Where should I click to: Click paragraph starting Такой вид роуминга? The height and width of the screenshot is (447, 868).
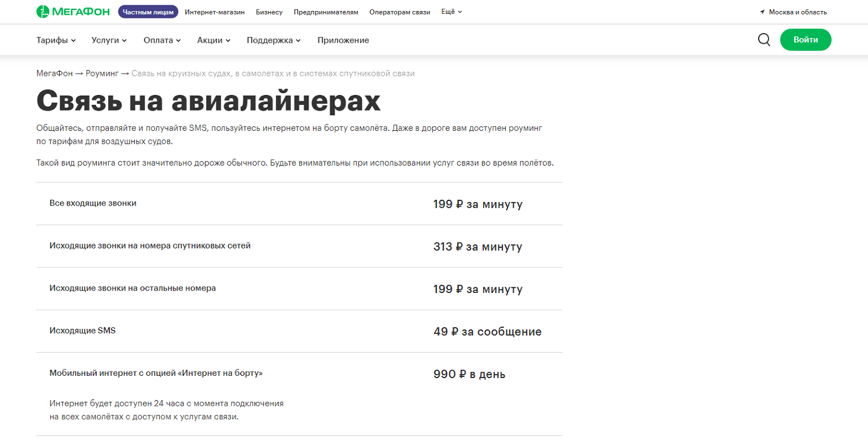click(295, 163)
